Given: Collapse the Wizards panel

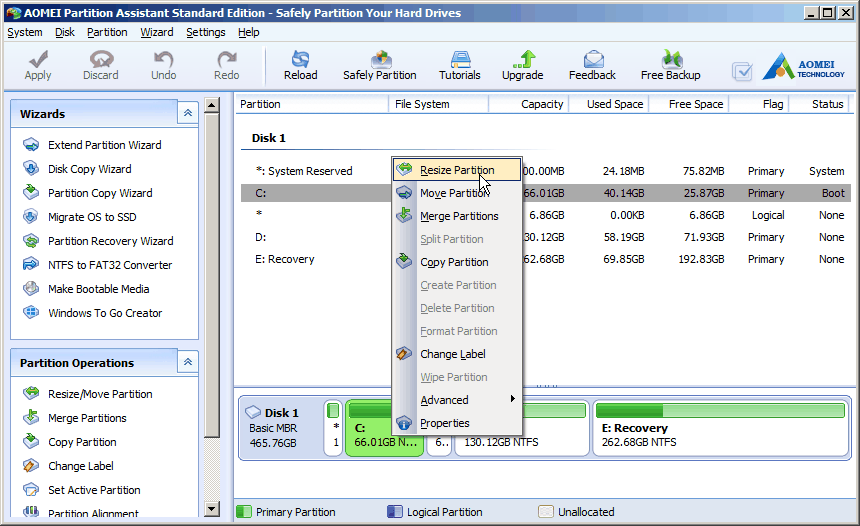Looking at the screenshot, I should click(x=188, y=113).
